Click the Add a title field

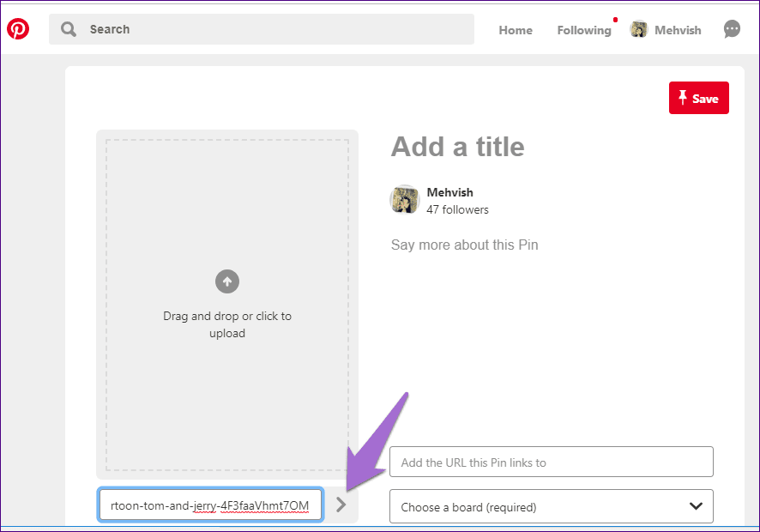(x=457, y=147)
